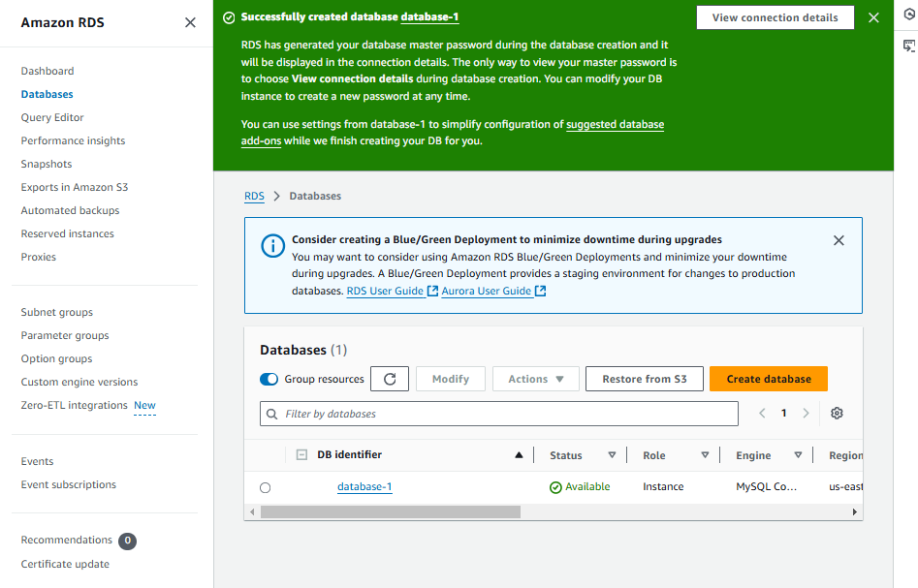918x588 pixels.
Task: Open Amazon Q from the right edge panel
Action: point(908,14)
